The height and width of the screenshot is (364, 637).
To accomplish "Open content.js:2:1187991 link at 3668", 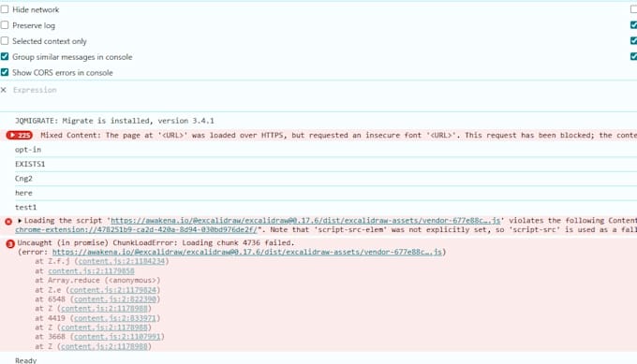I will (117, 337).
